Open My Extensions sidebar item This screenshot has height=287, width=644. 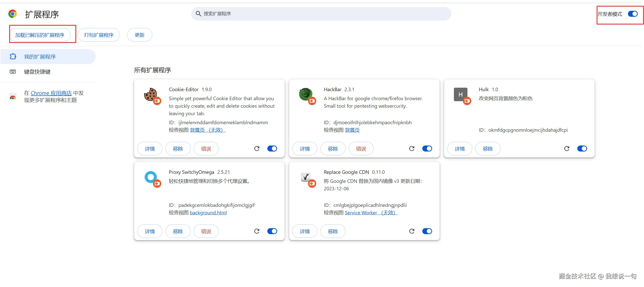(40, 57)
